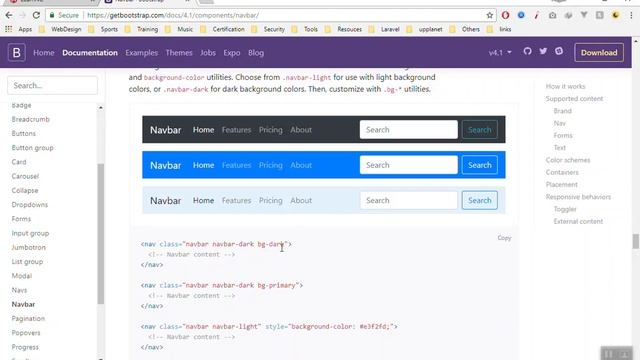Open the Security bookmarks folder
The width and height of the screenshot is (640, 360).
(269, 29)
